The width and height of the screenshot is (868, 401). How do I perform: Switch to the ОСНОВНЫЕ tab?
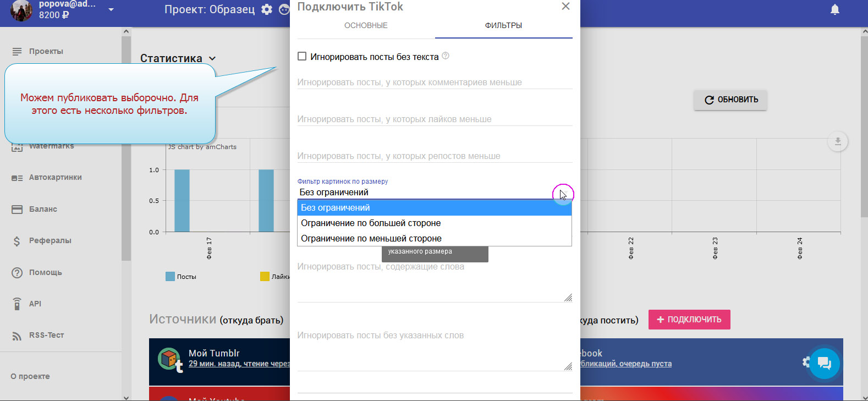366,25
